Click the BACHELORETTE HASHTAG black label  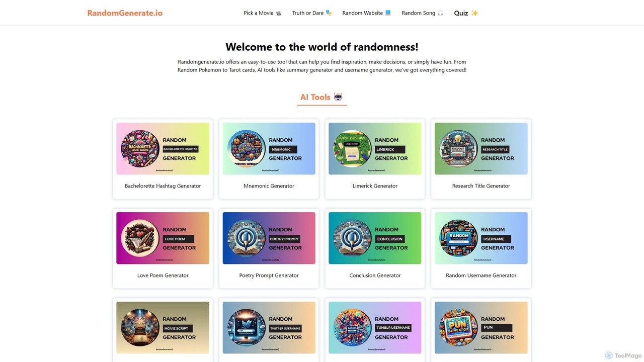[x=181, y=149]
